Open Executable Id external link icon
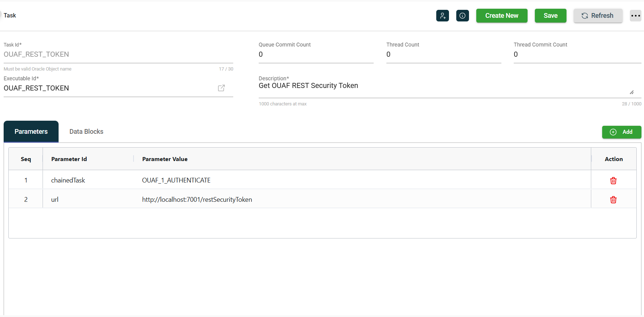Image resolution: width=644 pixels, height=317 pixels. click(221, 88)
